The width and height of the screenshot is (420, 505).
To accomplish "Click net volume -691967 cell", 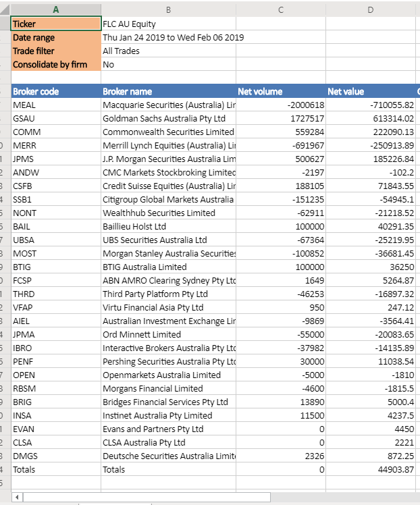I will (x=281, y=146).
